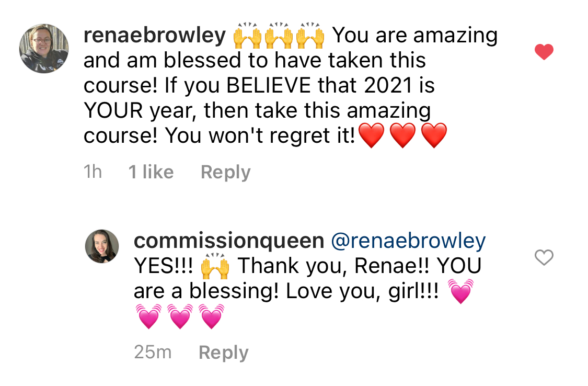Click pink heart emoji after "girl!!!"

point(460,292)
